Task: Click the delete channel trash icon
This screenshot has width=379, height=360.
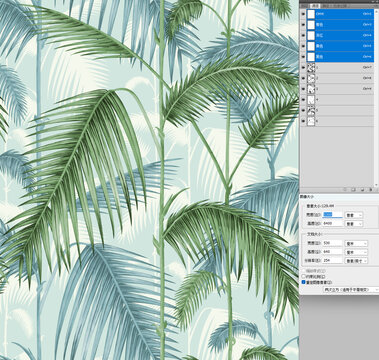Action: click(x=371, y=189)
